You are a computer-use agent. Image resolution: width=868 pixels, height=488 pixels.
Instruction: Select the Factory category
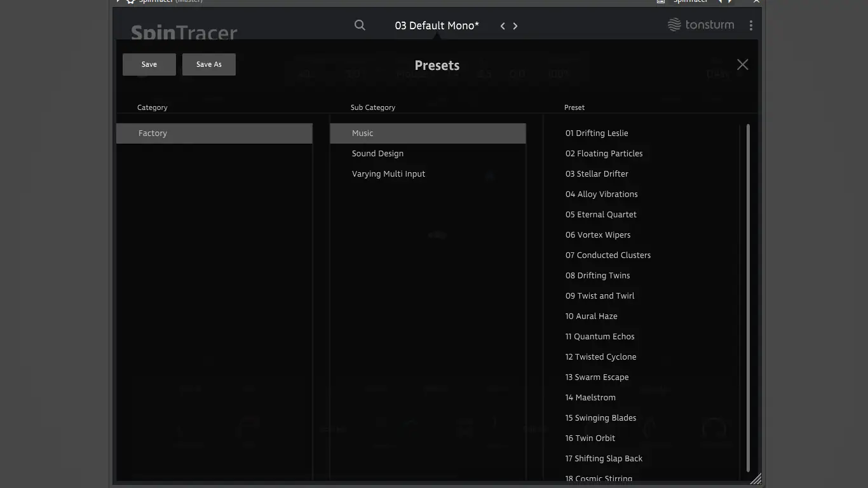pos(214,133)
